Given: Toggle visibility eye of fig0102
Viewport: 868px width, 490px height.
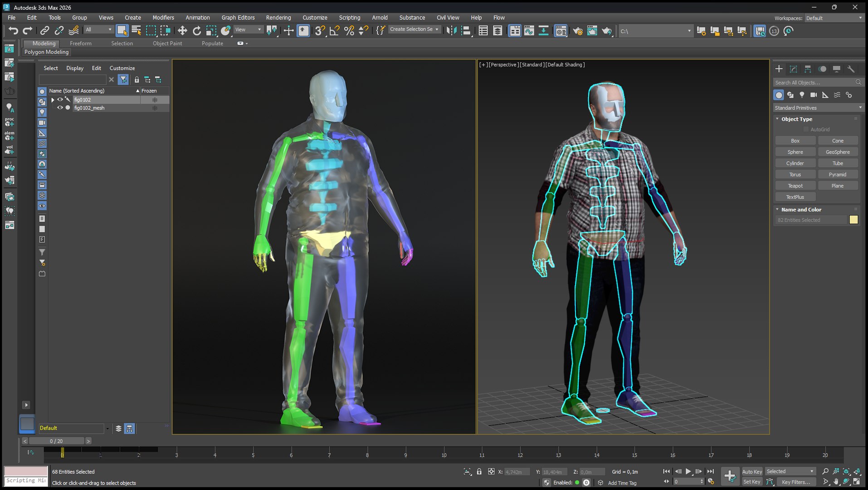Looking at the screenshot, I should (60, 100).
